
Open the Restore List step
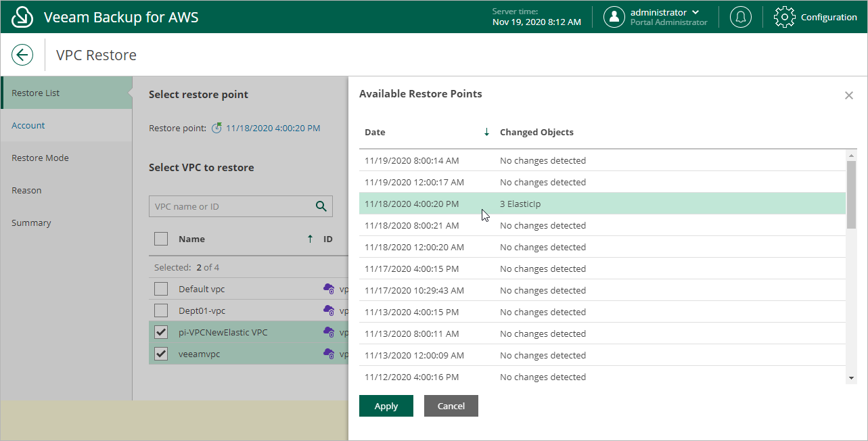(66, 93)
